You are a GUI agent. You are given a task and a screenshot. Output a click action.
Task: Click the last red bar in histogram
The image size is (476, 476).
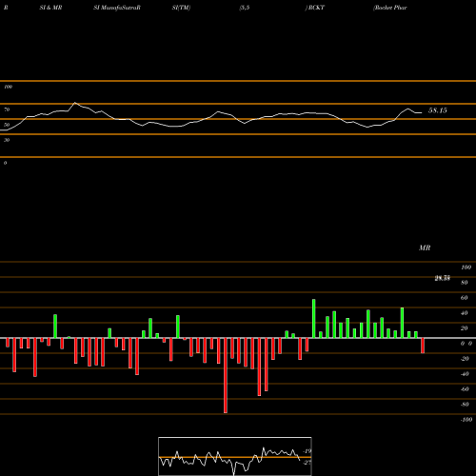[423, 346]
